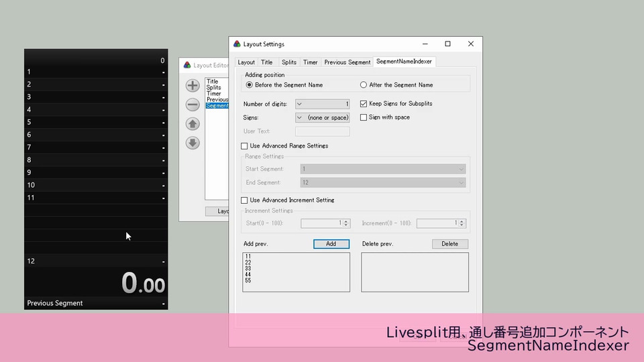
Task: Click the Add button
Action: coord(331,244)
